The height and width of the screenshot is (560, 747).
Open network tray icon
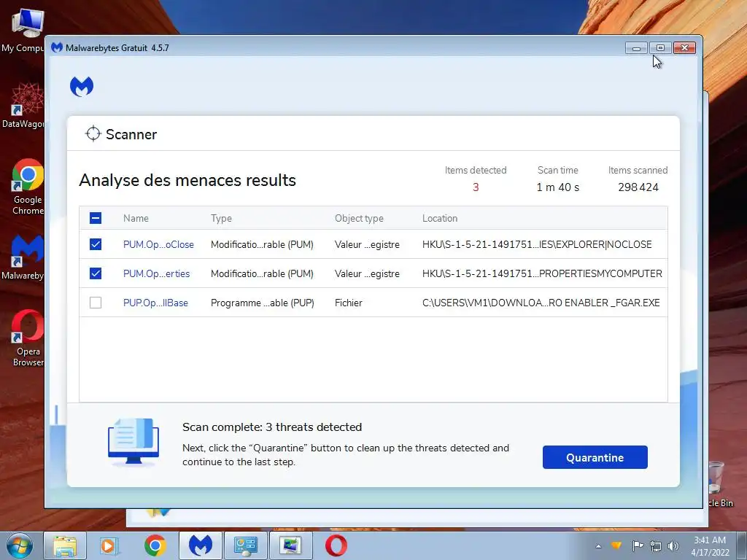(656, 546)
